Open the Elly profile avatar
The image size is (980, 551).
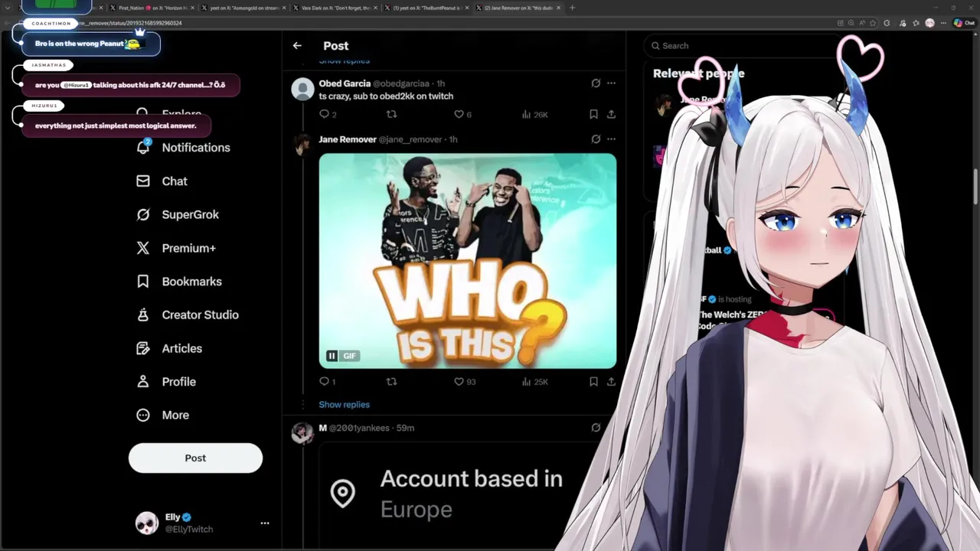(147, 523)
